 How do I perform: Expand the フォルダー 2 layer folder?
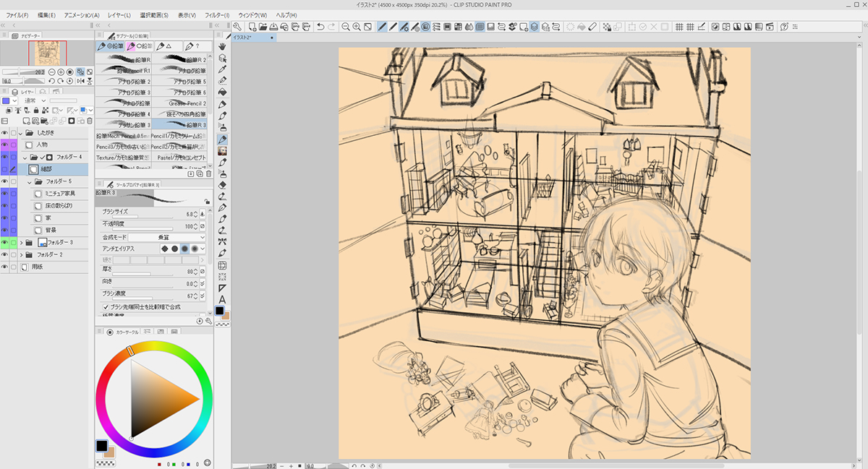pos(20,254)
